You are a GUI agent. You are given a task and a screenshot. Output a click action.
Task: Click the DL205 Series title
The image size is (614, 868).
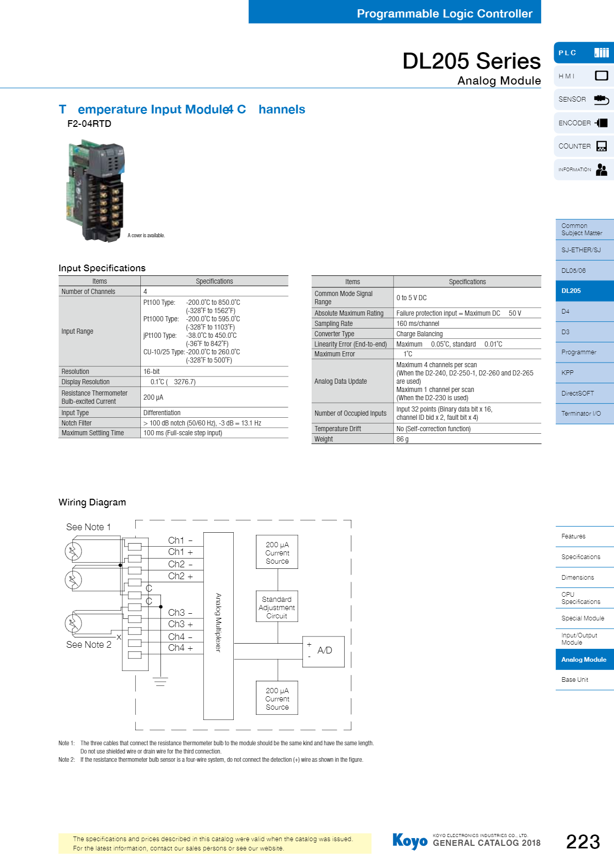471,61
